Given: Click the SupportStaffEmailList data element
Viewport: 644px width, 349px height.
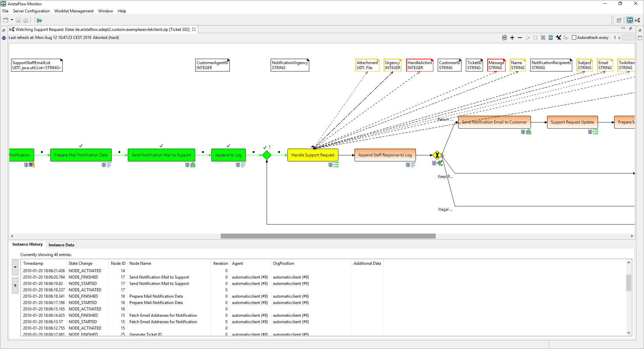Looking at the screenshot, I should point(37,65).
